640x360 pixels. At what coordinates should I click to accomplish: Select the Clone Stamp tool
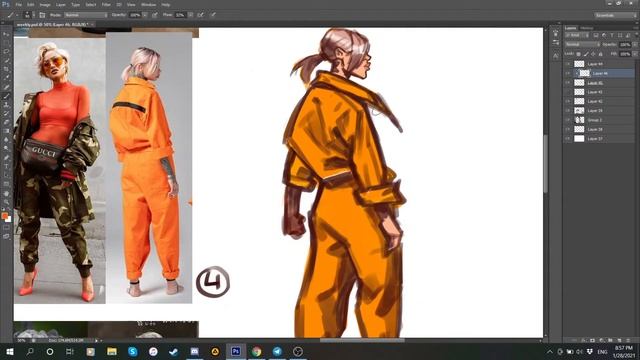pos(6,104)
